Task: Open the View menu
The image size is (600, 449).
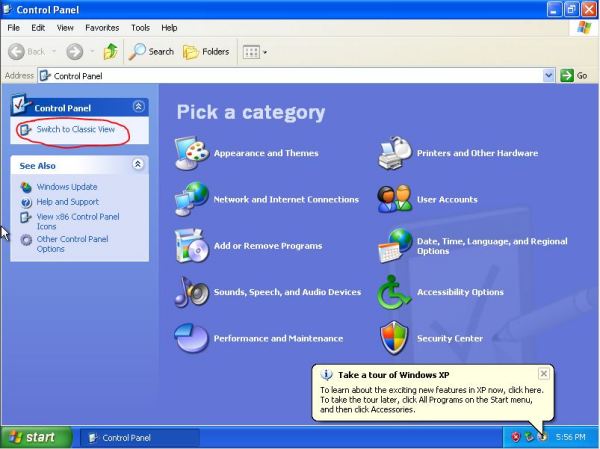Action: 65,28
